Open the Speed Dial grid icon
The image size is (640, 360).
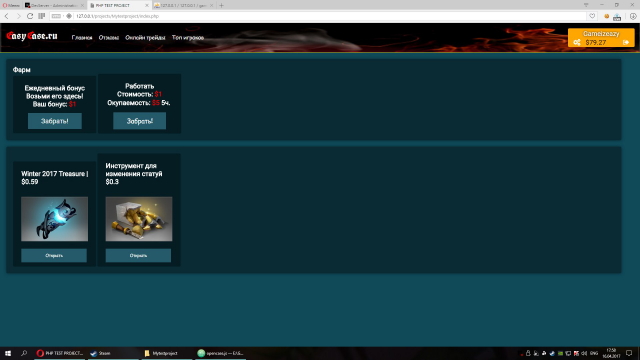coord(42,16)
